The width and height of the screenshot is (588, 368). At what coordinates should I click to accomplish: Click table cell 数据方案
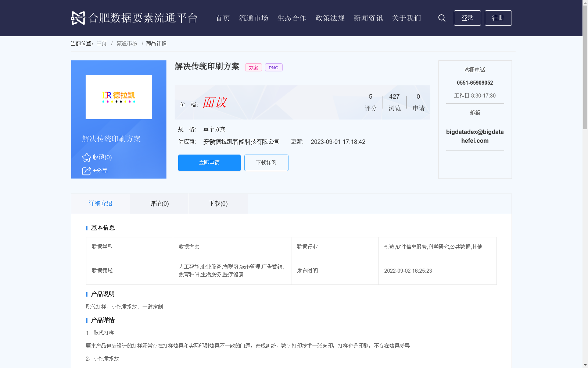(x=232, y=247)
